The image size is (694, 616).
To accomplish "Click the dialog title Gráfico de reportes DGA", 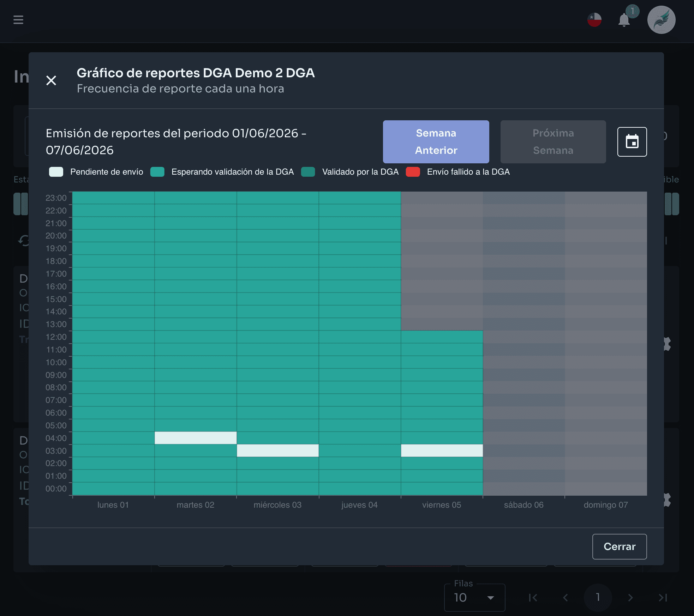I will (x=196, y=73).
